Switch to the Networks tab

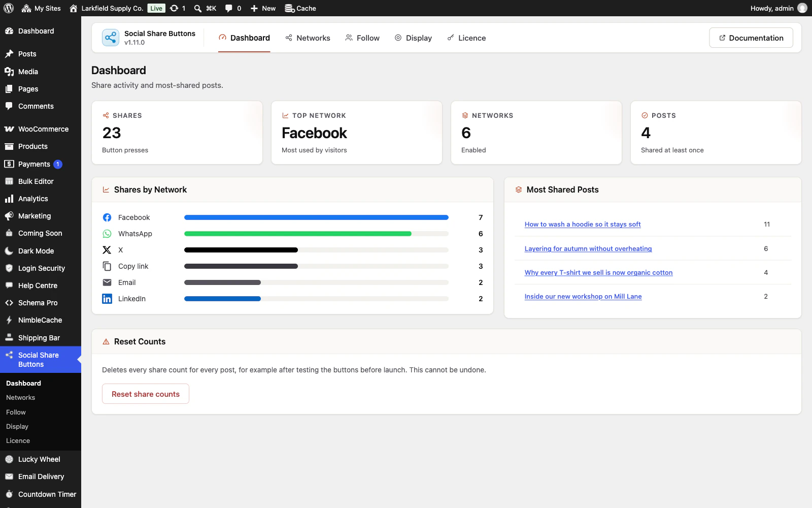tap(308, 38)
